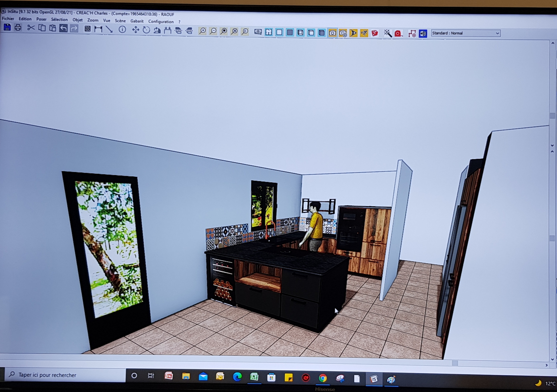
Task: Click the magic wand tool icon
Action: [388, 33]
